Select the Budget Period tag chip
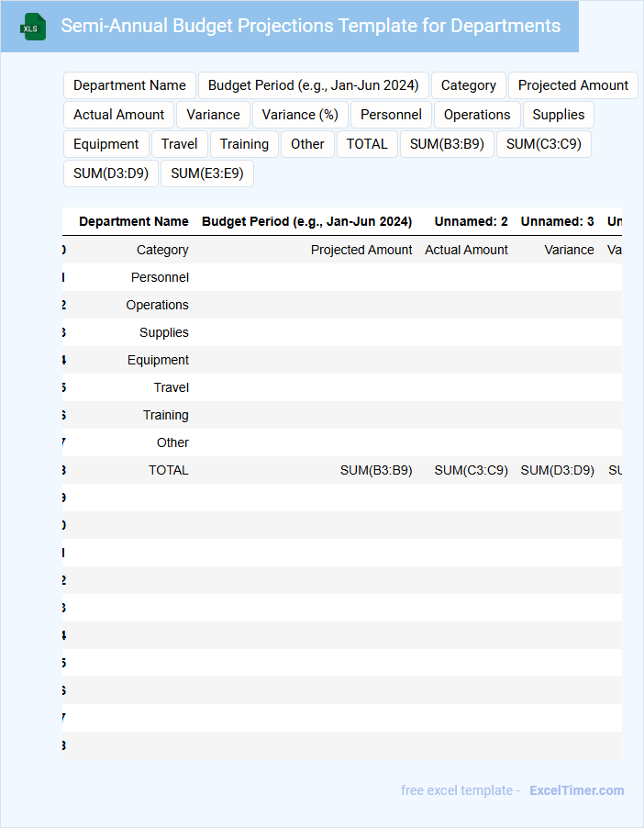The width and height of the screenshot is (644, 828). coord(313,85)
